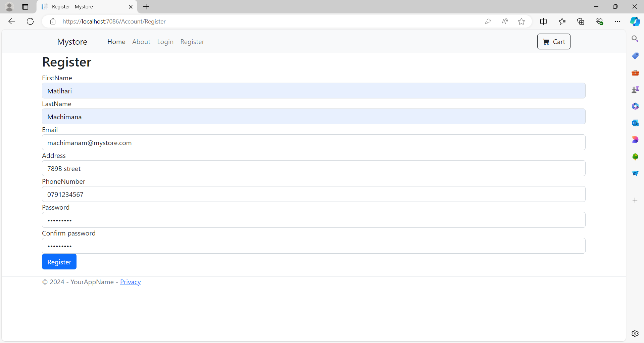Open the password manager key icon
The width and height of the screenshot is (644, 343).
click(488, 22)
